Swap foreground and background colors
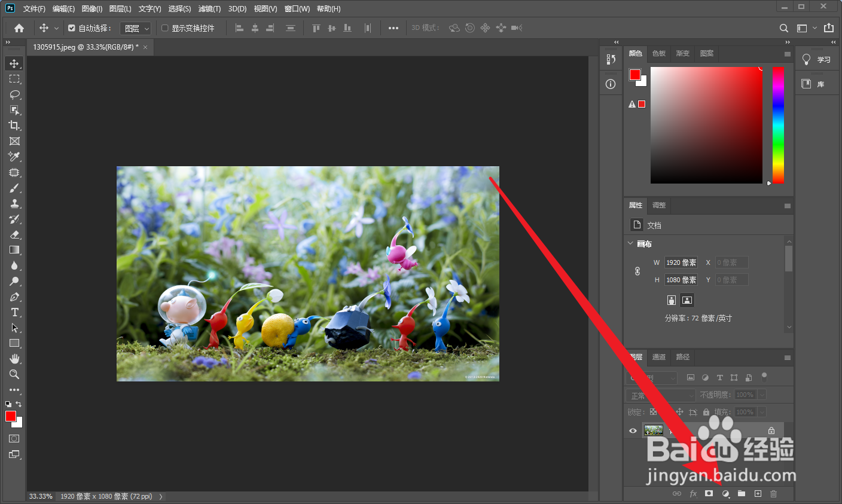 19,404
